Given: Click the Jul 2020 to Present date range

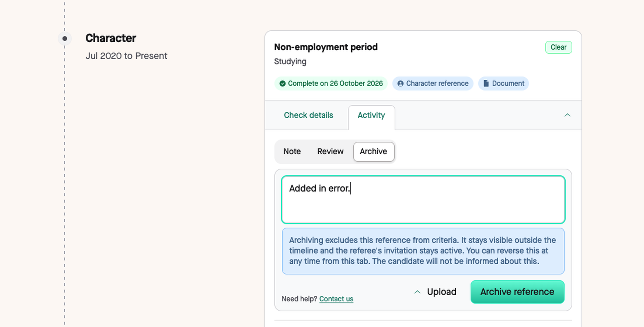Looking at the screenshot, I should [126, 56].
